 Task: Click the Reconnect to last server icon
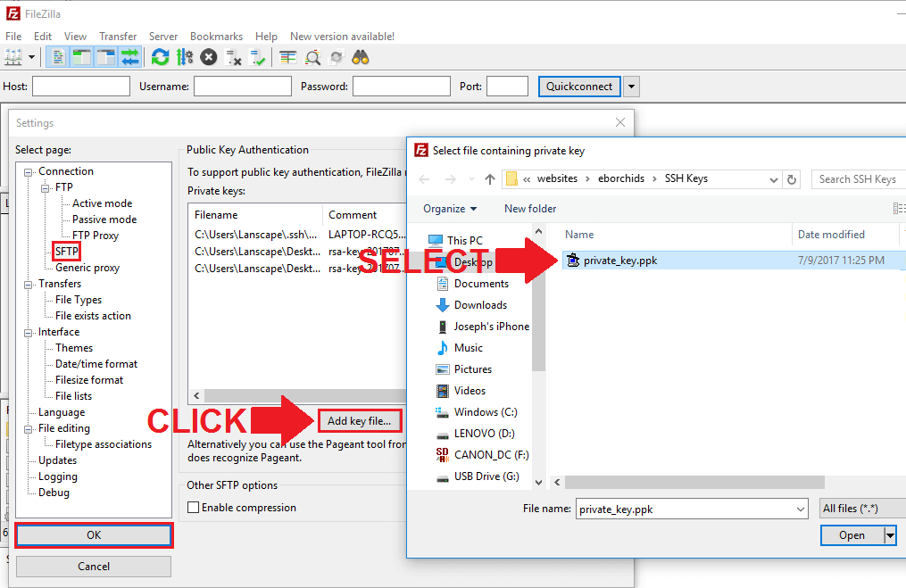[x=257, y=57]
